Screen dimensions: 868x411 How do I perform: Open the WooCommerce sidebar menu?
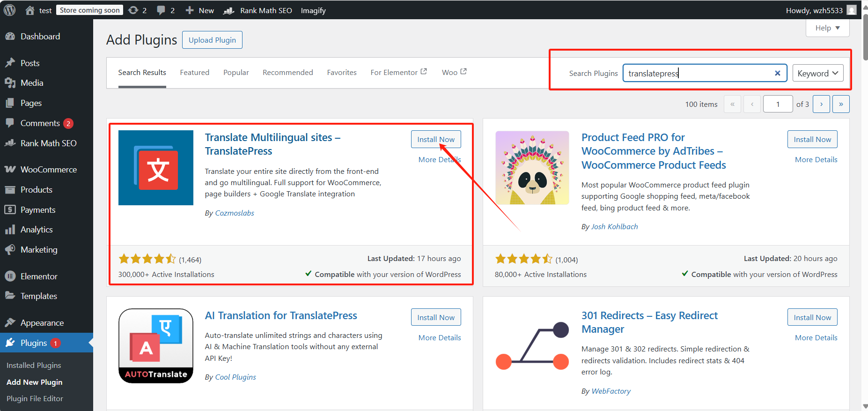48,169
